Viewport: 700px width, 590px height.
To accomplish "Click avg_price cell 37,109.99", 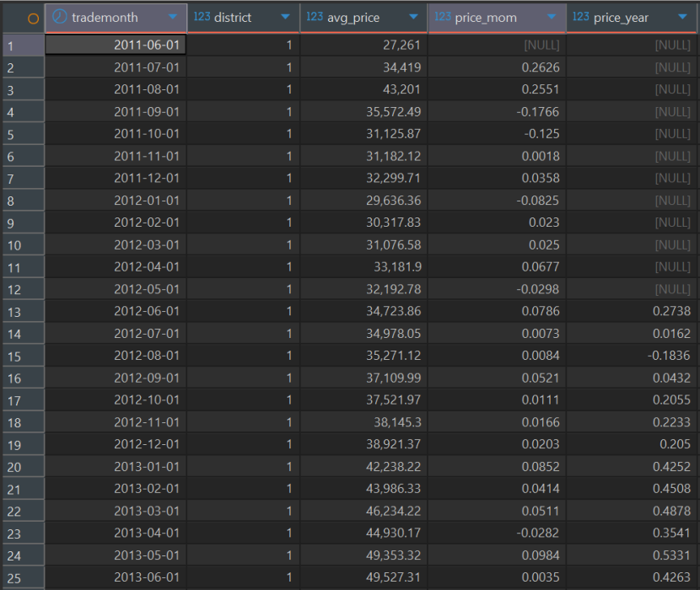I will pos(363,378).
